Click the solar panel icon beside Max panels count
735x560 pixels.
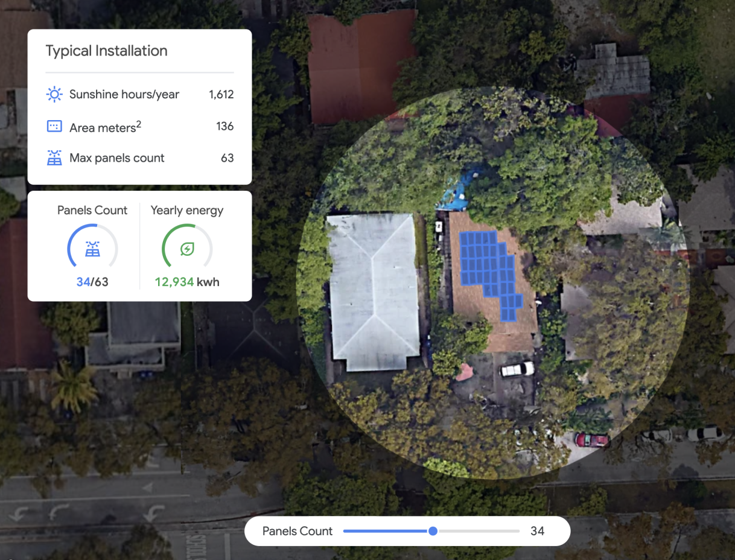click(x=54, y=158)
